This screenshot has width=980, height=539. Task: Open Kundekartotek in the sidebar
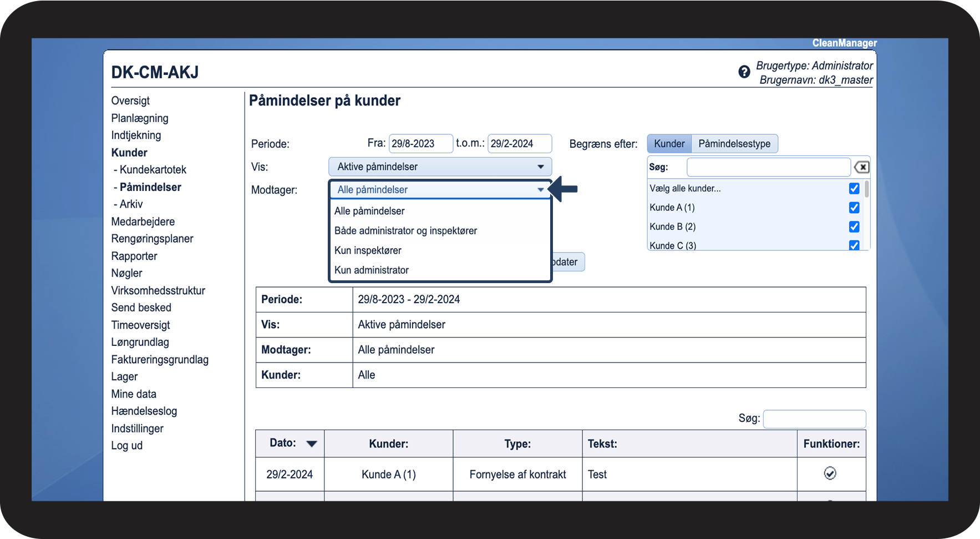tap(153, 170)
